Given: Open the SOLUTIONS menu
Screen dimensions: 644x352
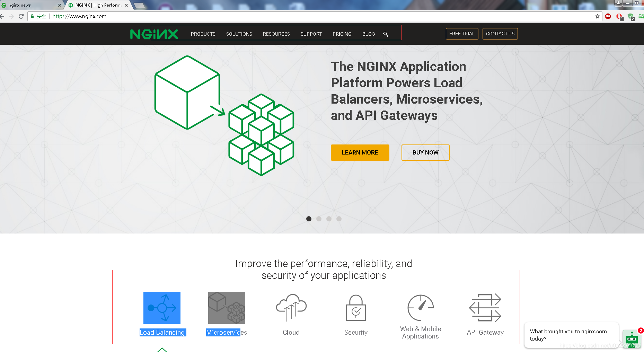Looking at the screenshot, I should (239, 34).
